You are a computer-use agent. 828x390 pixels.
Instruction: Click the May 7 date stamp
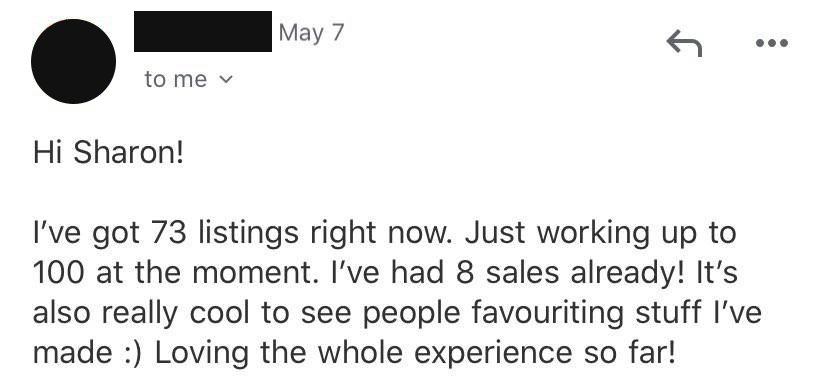click(x=311, y=33)
